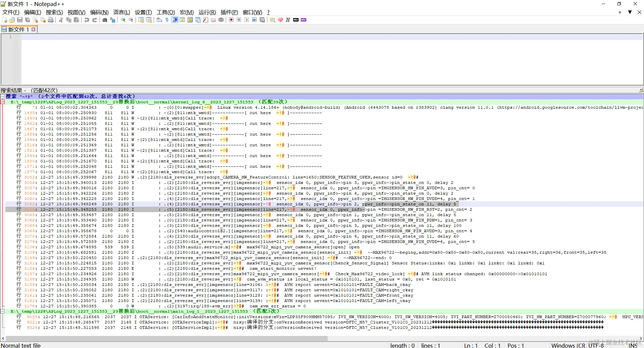Image resolution: width=644 pixels, height=348 pixels.
Task: Toggle the Function List panel icon
Action: point(206,20)
